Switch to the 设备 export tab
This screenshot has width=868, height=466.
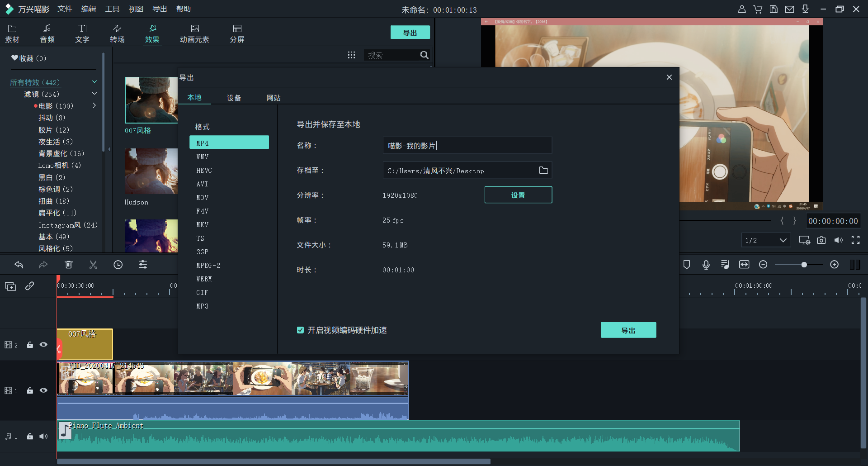(x=234, y=98)
